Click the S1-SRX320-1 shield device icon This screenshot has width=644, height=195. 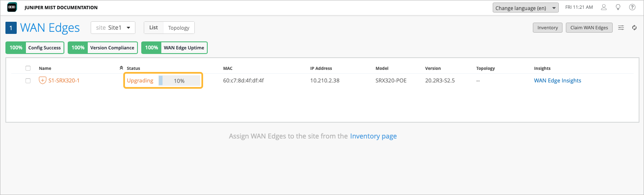pos(42,80)
